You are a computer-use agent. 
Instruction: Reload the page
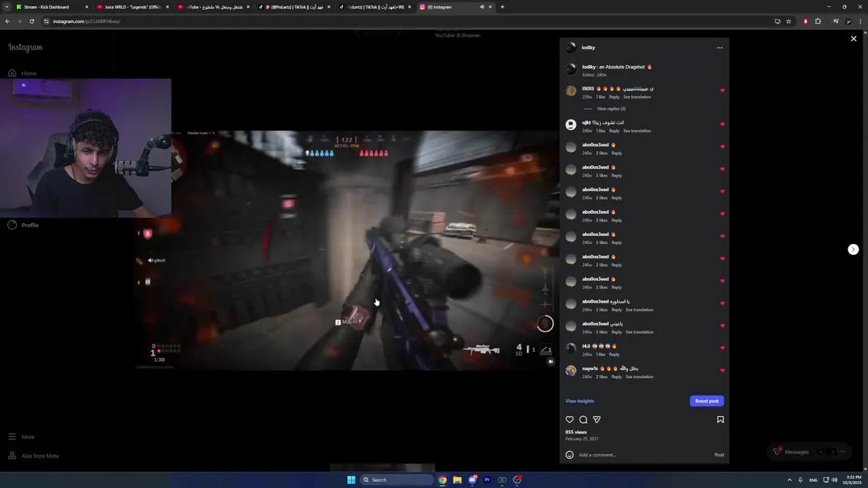(31, 21)
